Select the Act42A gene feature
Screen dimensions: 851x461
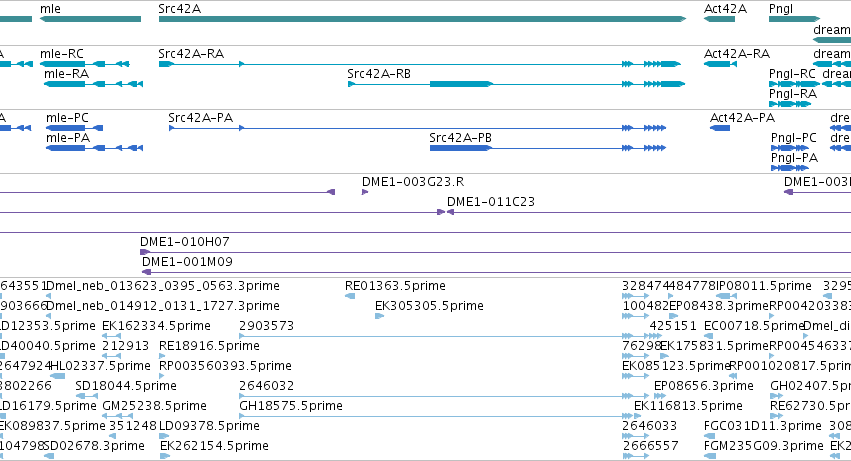719,19
